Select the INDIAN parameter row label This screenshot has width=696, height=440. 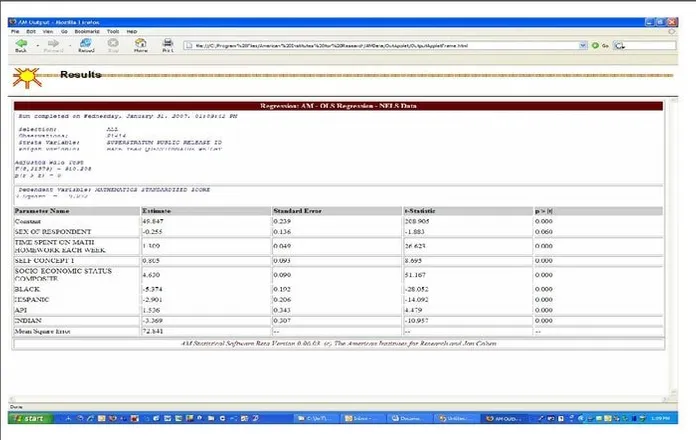pyautogui.click(x=28, y=321)
